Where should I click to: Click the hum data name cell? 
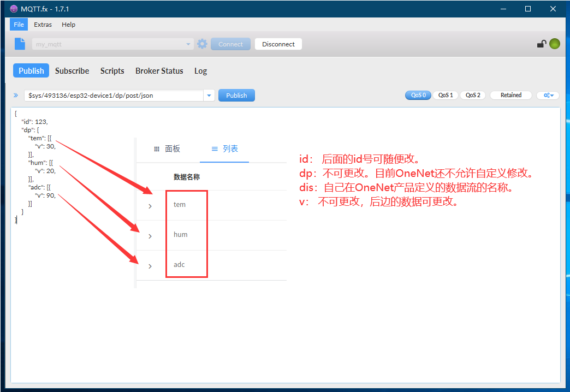click(180, 235)
